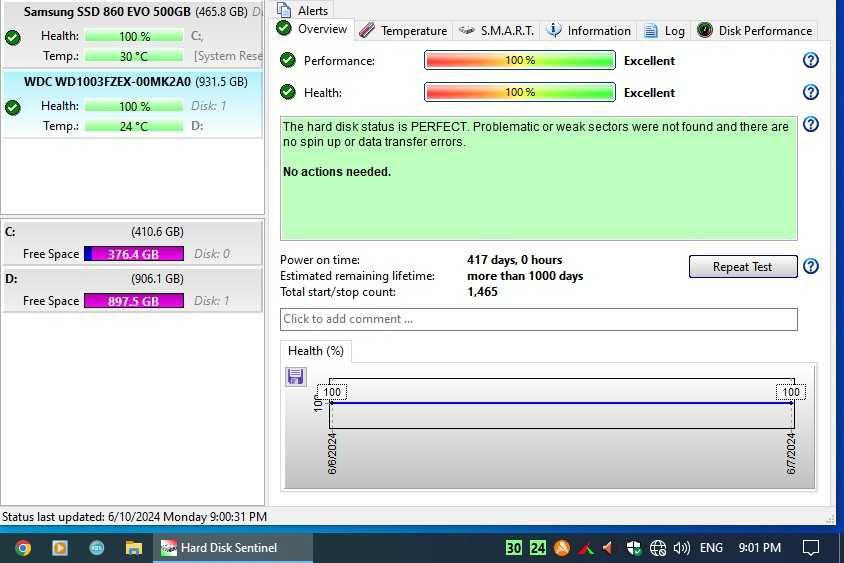The width and height of the screenshot is (844, 563).
Task: Click the '417 days, 0 hours' value
Action: [515, 260]
